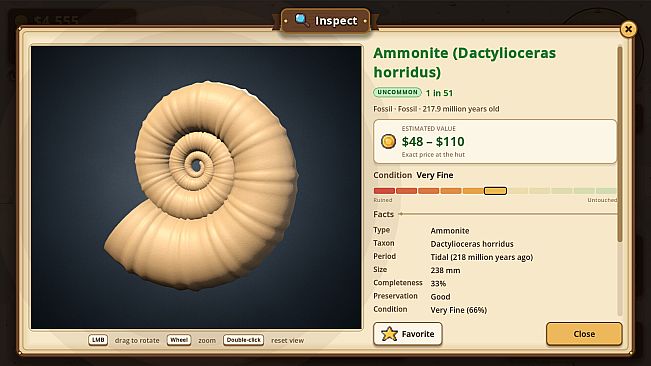Click the Close button
651x366 pixels.
coord(584,334)
